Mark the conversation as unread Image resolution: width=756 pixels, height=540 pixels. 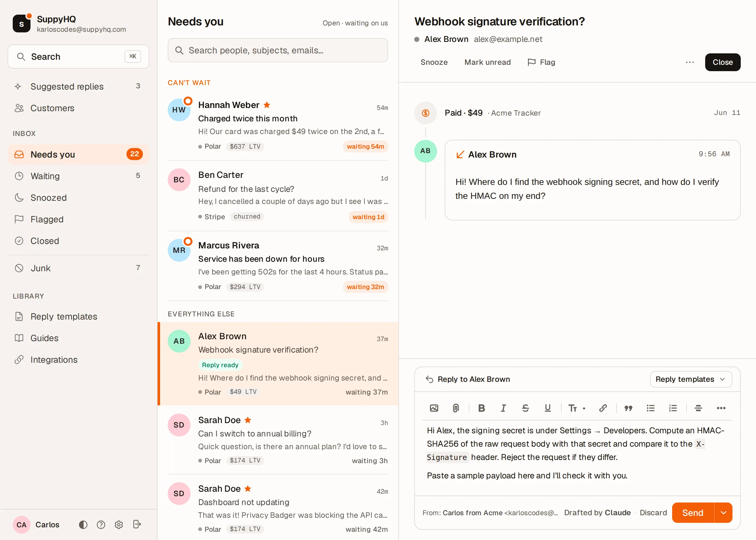point(487,62)
